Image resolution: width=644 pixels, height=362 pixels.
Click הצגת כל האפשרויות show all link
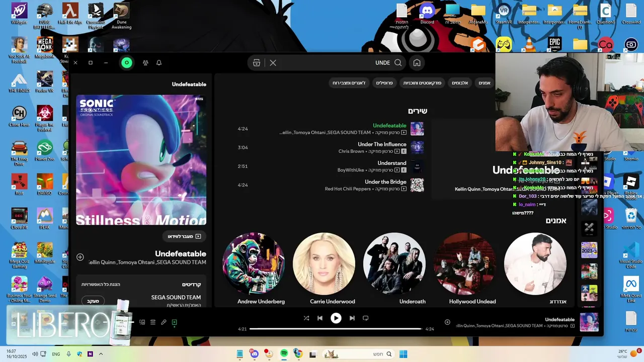[x=101, y=285]
